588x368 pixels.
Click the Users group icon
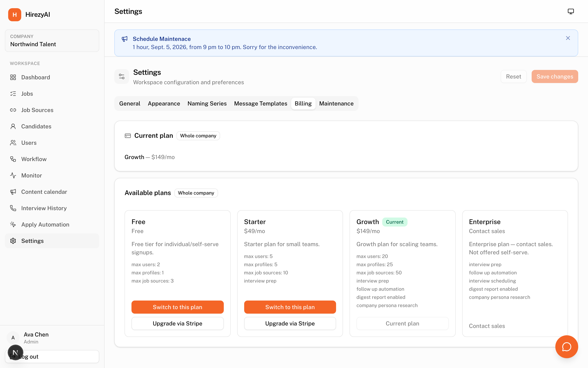click(x=13, y=143)
